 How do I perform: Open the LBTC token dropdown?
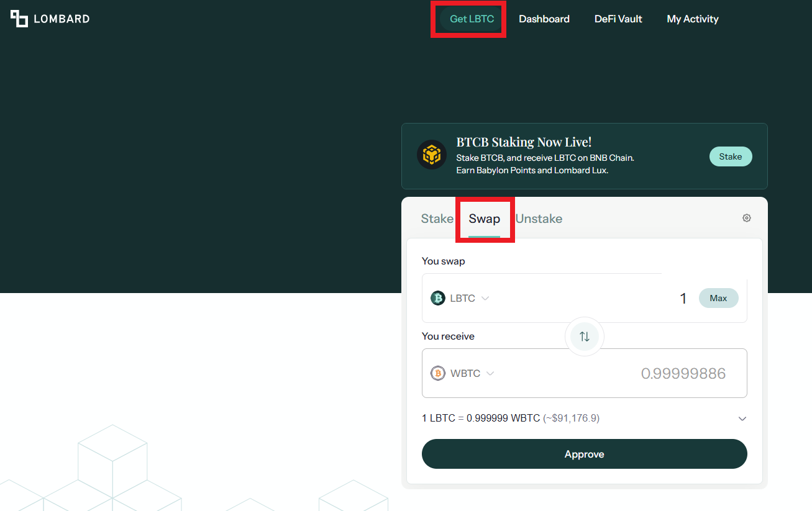460,298
